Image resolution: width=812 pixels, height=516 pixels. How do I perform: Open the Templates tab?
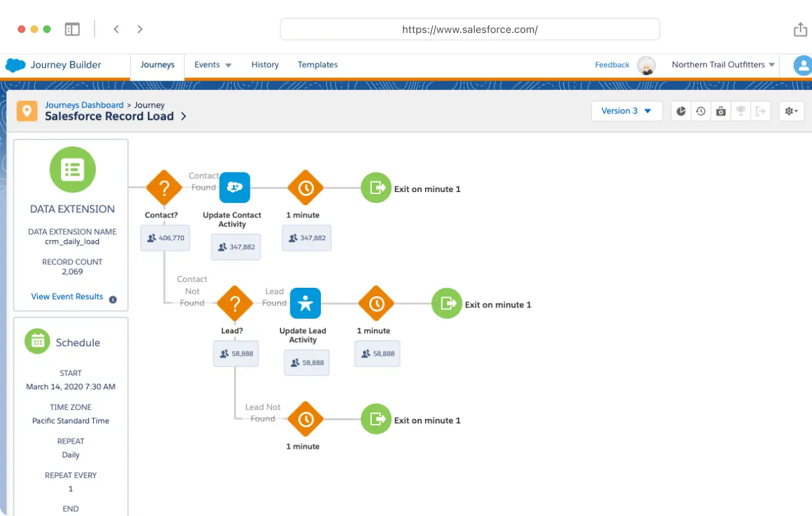(x=317, y=65)
